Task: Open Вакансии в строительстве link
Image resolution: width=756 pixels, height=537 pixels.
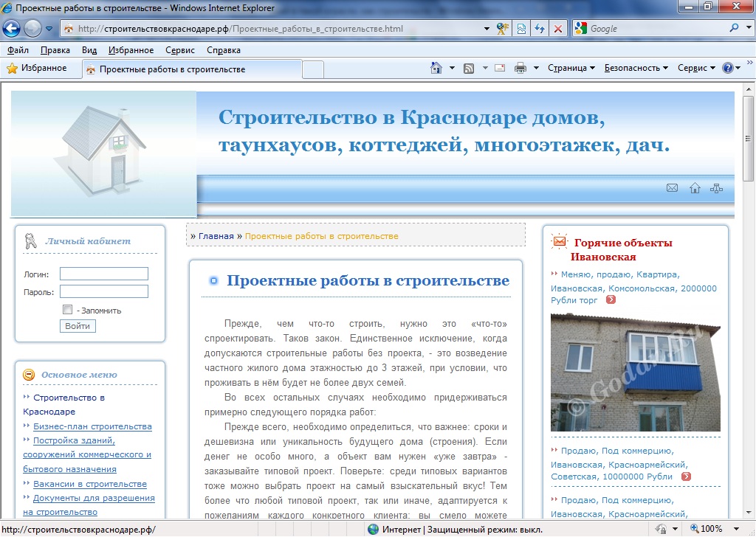Action: [90, 484]
